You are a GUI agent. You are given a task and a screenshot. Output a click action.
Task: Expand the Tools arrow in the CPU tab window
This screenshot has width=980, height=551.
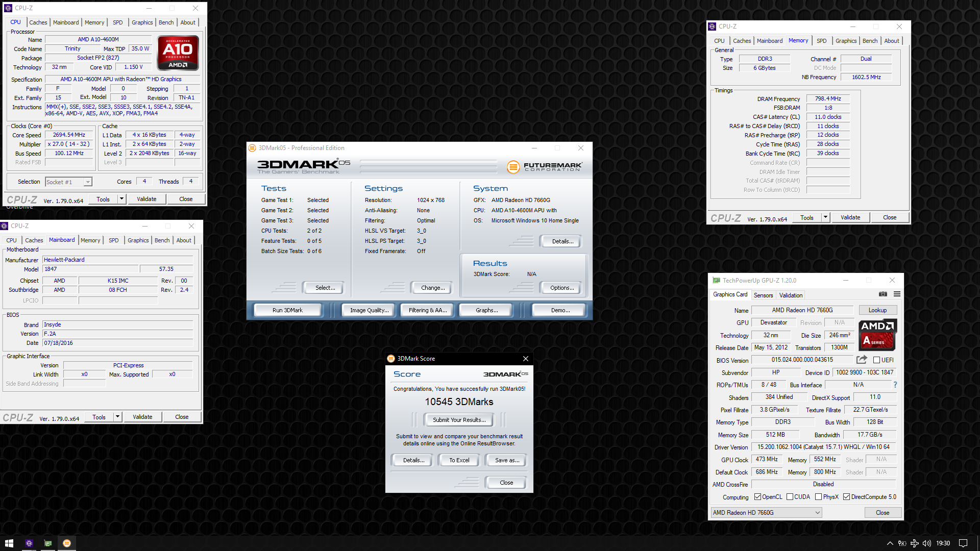click(x=121, y=199)
